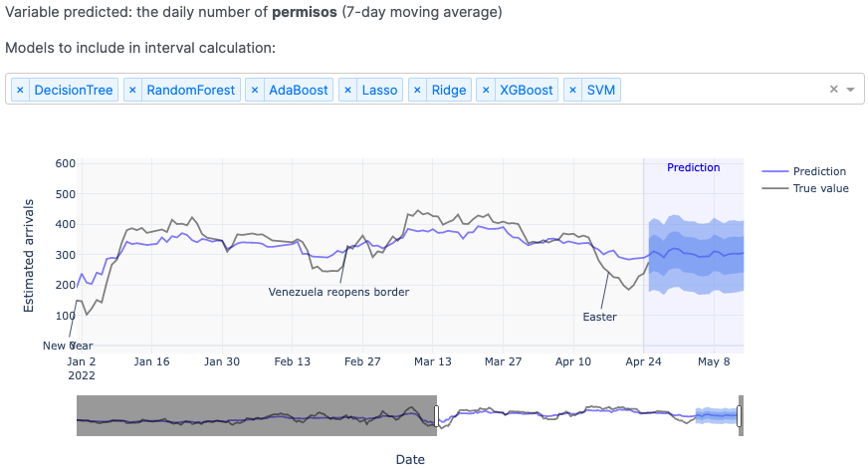
Task: Click the Ridge tag label
Action: (x=449, y=90)
